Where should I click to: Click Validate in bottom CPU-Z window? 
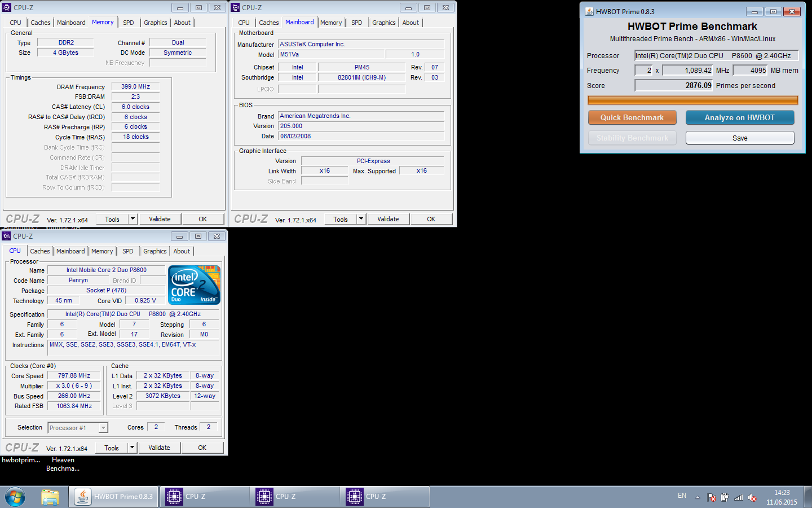click(159, 448)
